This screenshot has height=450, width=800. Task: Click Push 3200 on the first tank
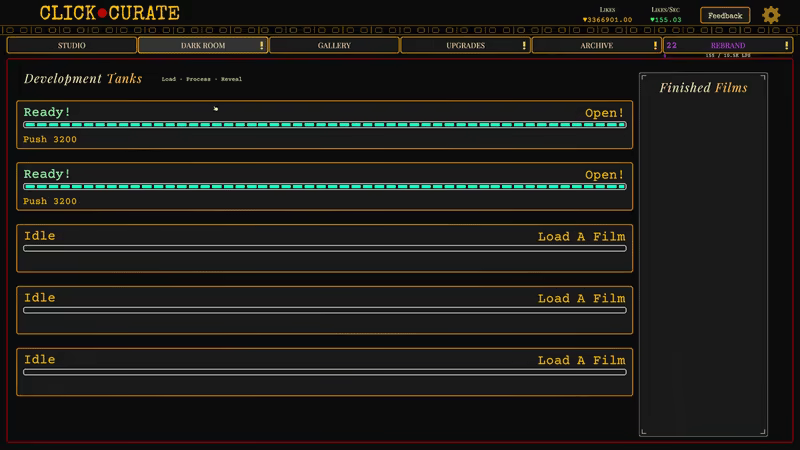click(x=50, y=139)
